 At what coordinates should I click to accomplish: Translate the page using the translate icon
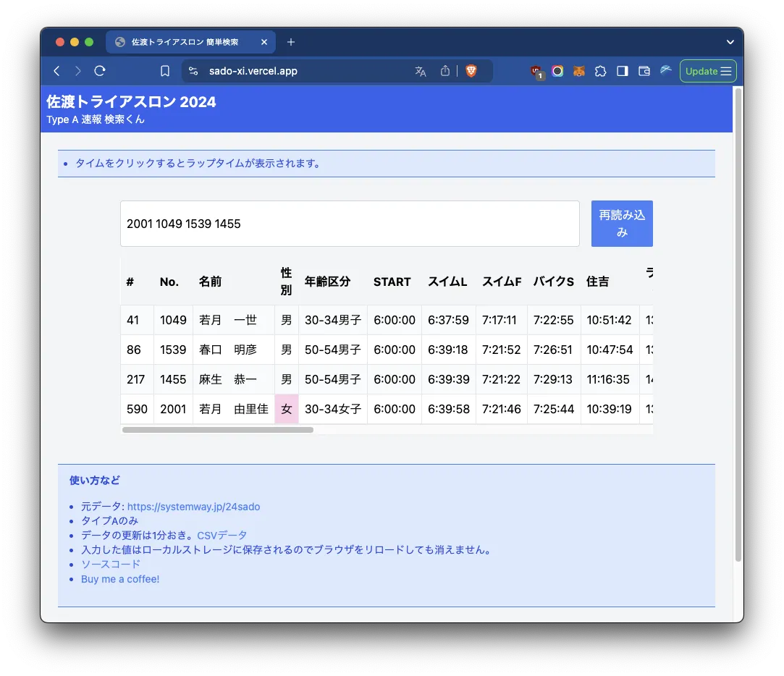(x=421, y=70)
